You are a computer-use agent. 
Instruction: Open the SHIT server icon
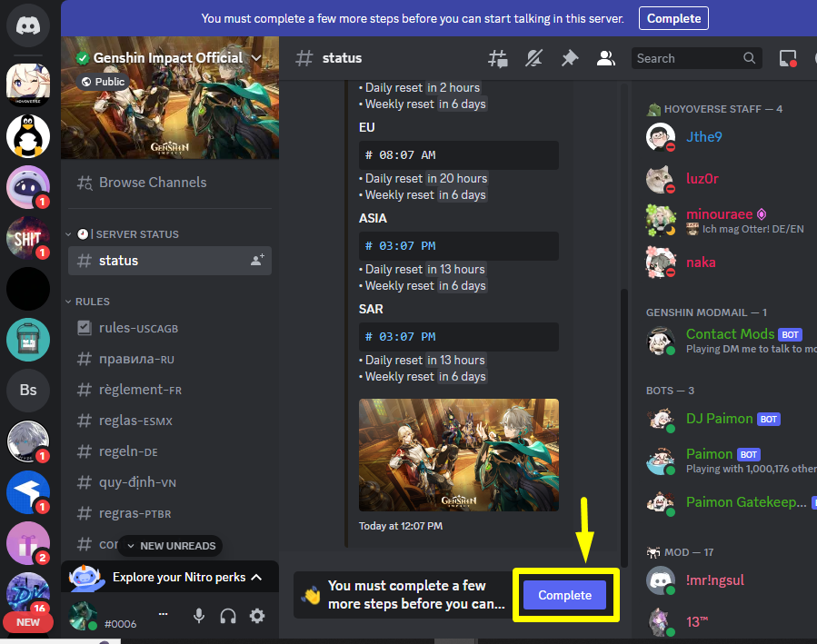(x=28, y=238)
